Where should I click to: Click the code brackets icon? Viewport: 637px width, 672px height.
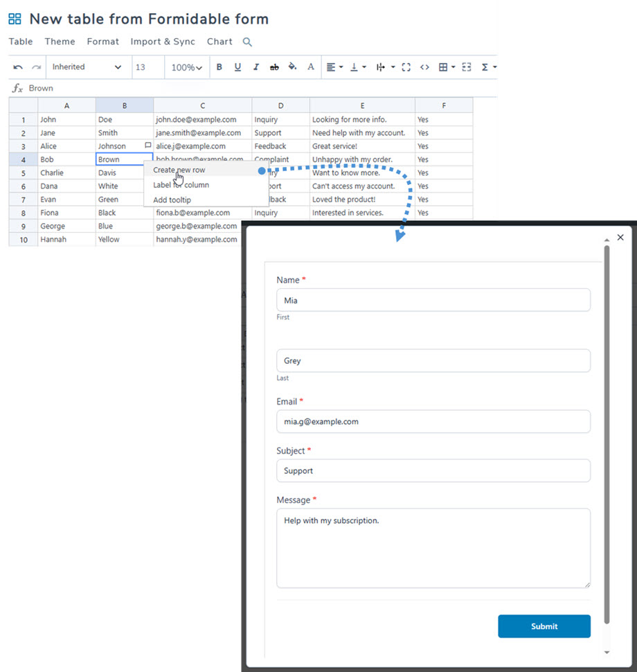coord(424,67)
